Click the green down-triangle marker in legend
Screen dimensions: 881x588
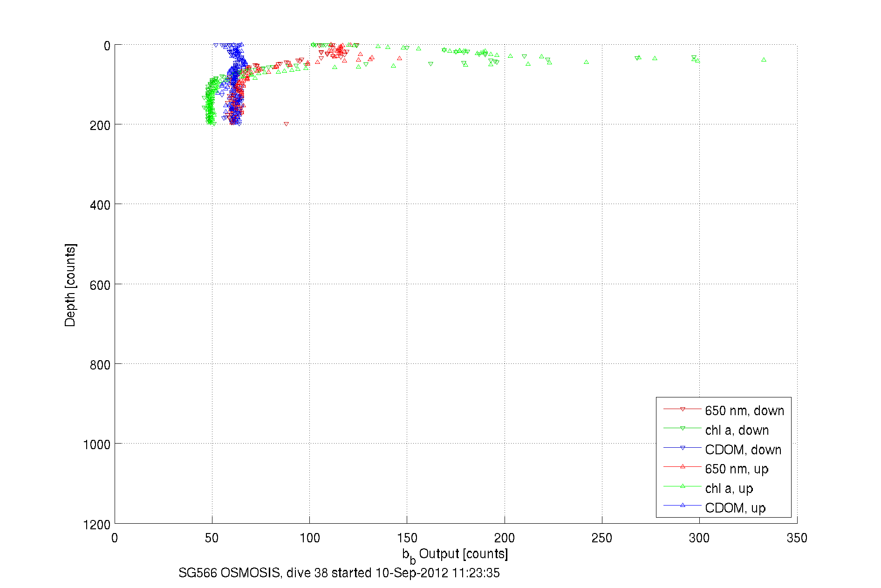pos(683,428)
